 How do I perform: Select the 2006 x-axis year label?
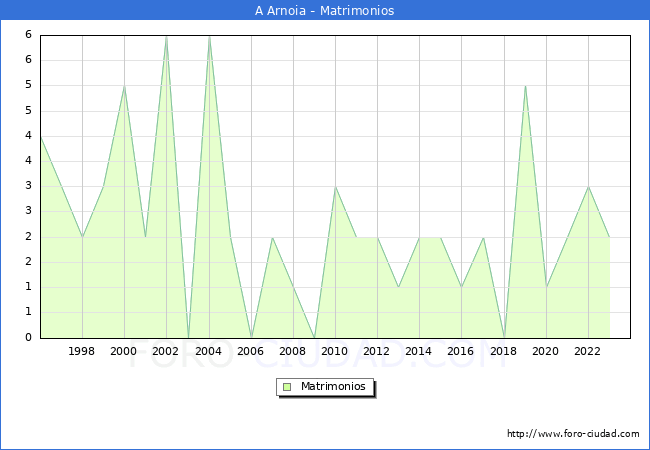[x=251, y=351]
